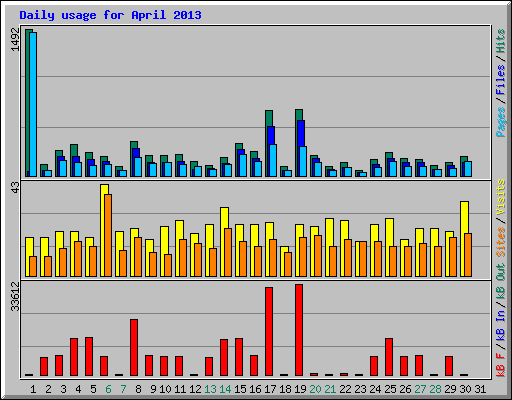Select the cyan Pages bar for day 15
This screenshot has width=512, height=400.
243,165
